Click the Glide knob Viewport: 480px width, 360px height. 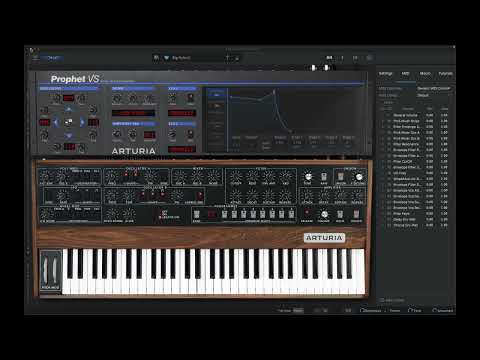pyautogui.click(x=129, y=214)
